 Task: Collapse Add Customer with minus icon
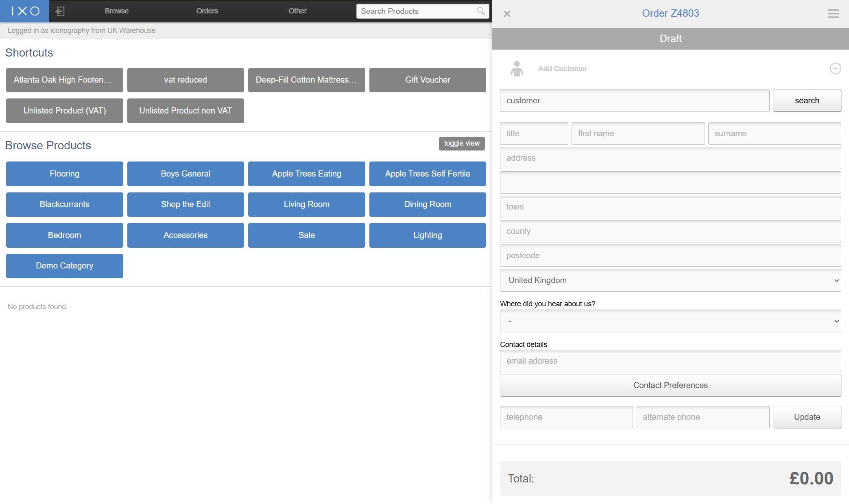click(x=835, y=68)
